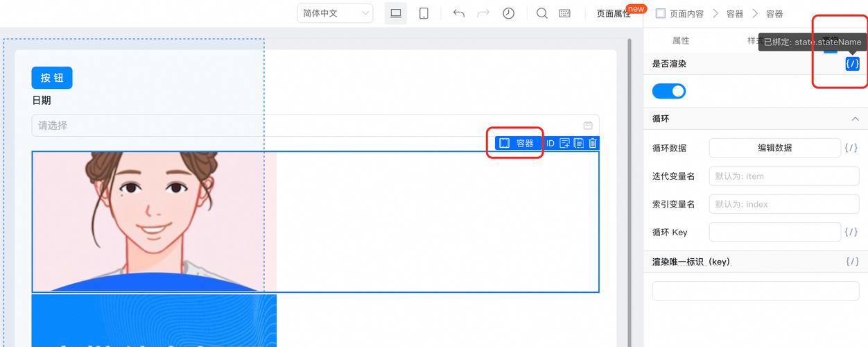The image size is (868, 347).
Task: Click the 页面内容 breadcrumb page icon
Action: [661, 13]
